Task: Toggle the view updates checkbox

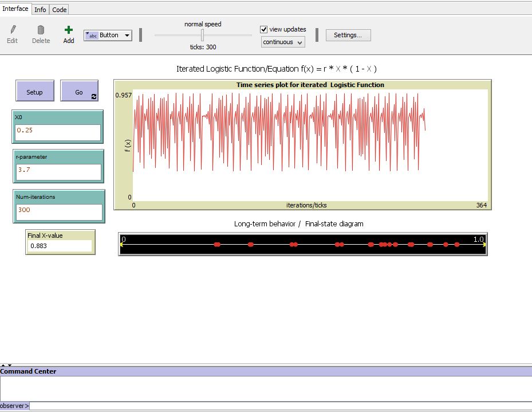Action: point(264,29)
